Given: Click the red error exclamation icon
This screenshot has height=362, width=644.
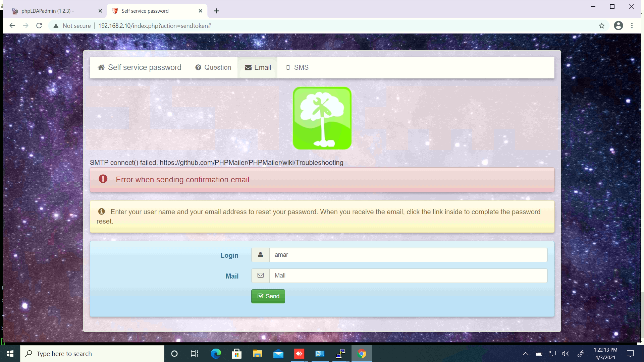Looking at the screenshot, I should (103, 179).
